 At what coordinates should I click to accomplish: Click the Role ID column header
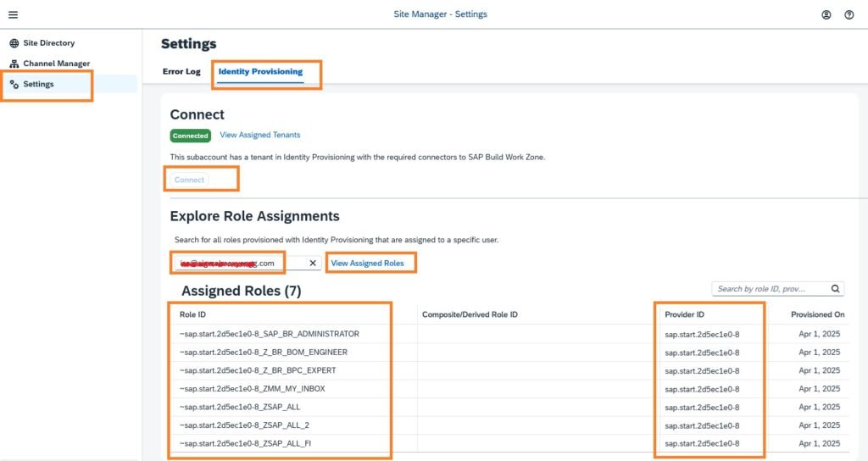193,314
